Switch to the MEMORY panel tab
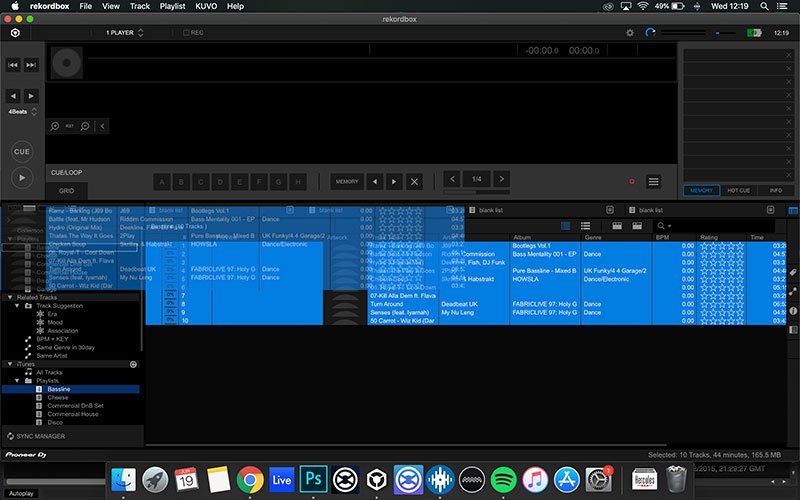This screenshot has height=500, width=800. click(x=702, y=190)
